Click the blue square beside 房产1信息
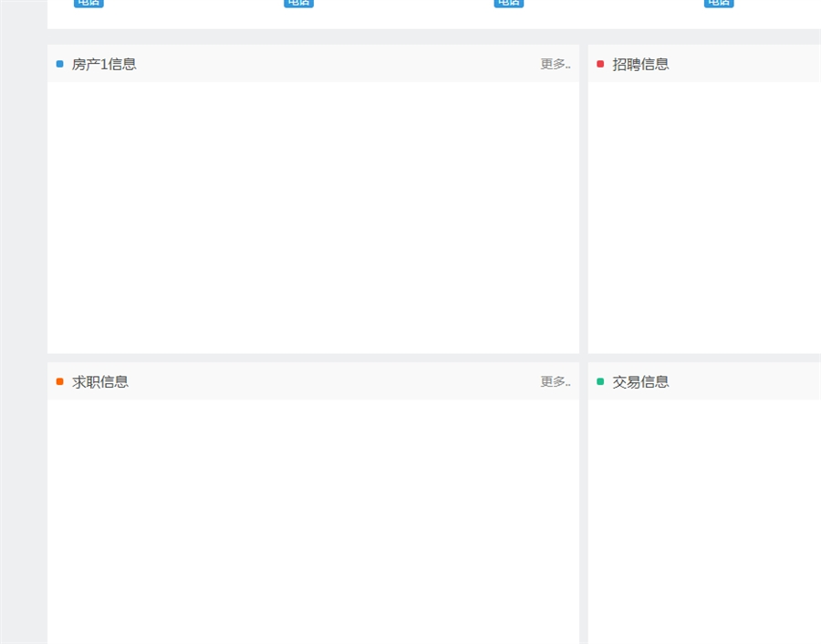Image resolution: width=821 pixels, height=644 pixels. point(60,64)
